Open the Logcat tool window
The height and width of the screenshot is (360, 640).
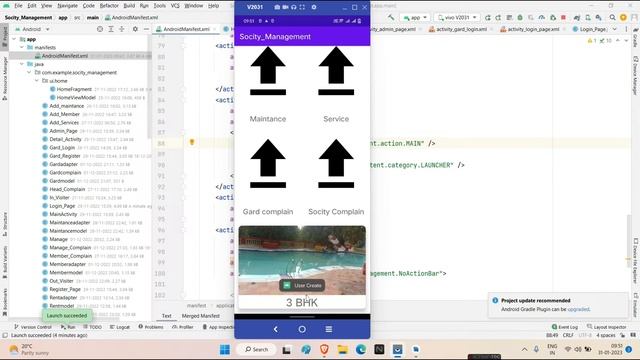click(x=120, y=327)
